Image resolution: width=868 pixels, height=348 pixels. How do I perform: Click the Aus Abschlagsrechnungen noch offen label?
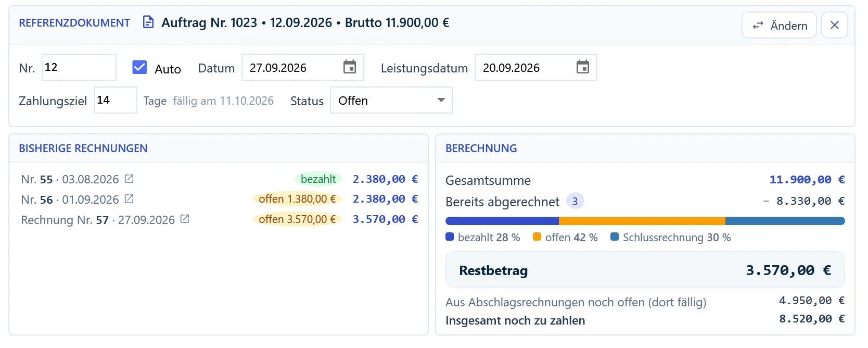tap(576, 302)
